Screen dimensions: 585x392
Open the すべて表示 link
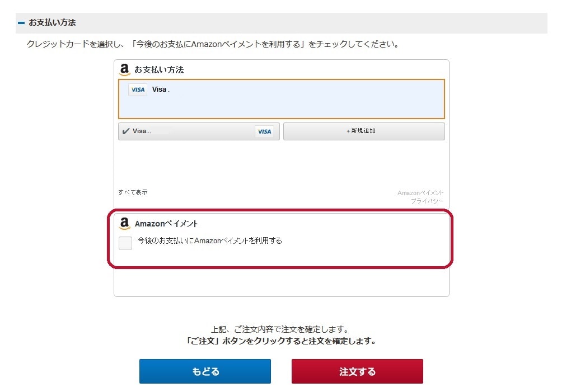(133, 192)
